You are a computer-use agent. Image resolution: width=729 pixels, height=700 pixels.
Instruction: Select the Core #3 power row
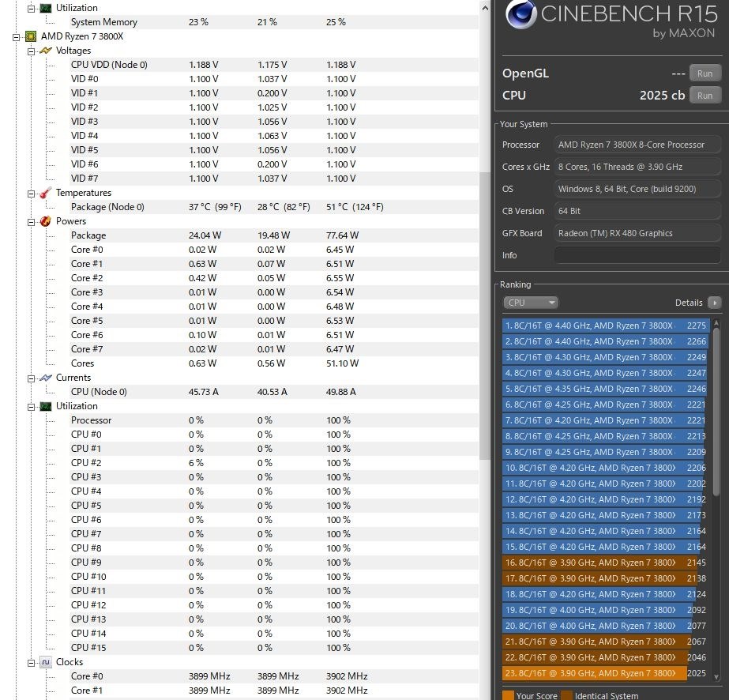[273, 292]
